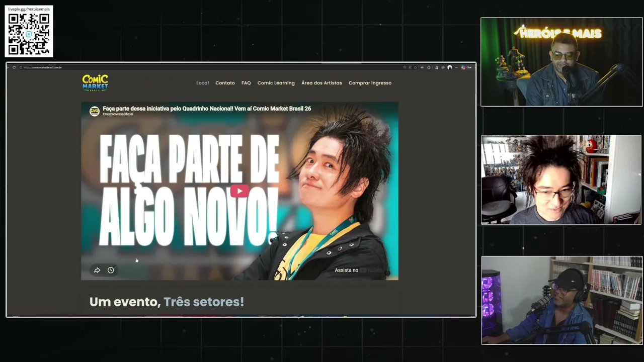Click the livepix QR code

tap(29, 34)
